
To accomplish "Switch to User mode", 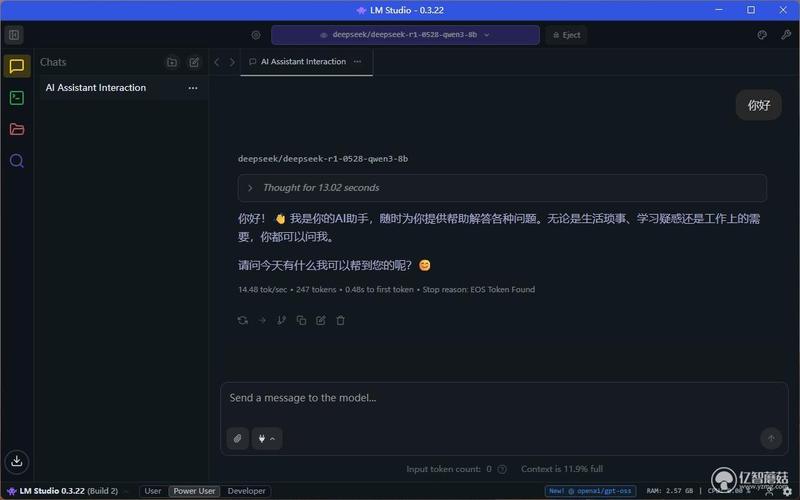I will tap(153, 491).
